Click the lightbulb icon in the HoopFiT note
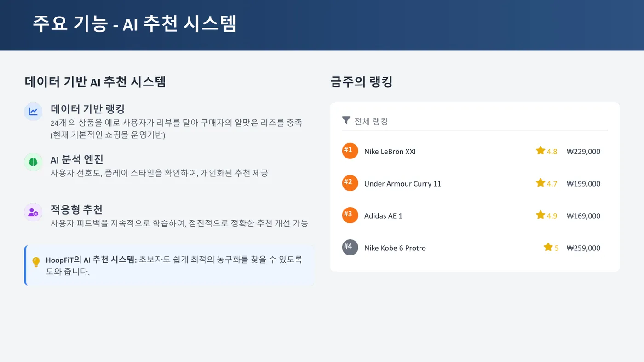Viewport: 644px width, 362px height. click(36, 262)
